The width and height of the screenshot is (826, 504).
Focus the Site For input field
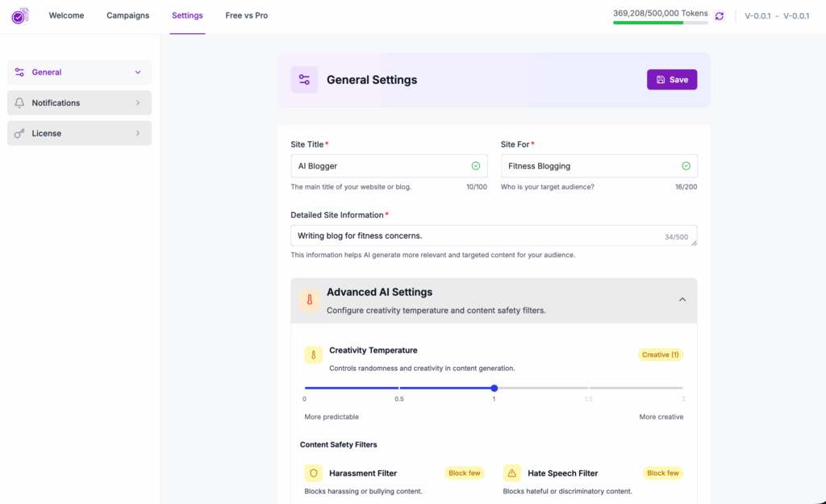pyautogui.click(x=599, y=166)
